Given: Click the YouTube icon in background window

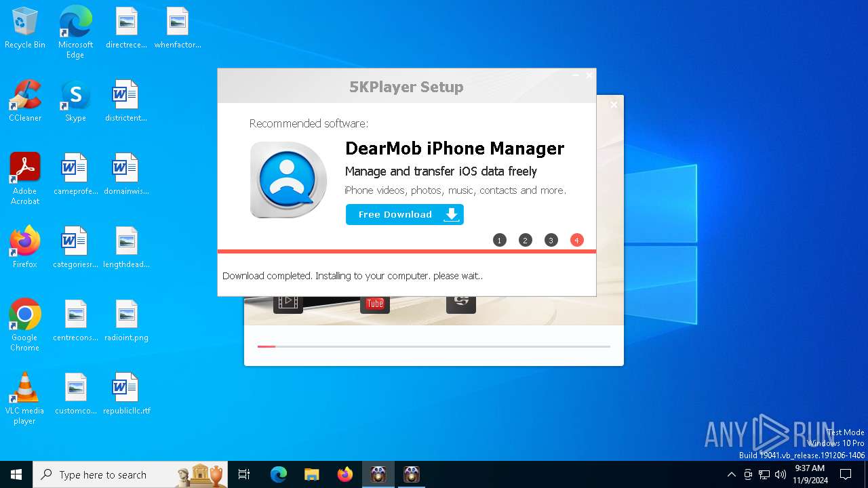Looking at the screenshot, I should point(375,304).
